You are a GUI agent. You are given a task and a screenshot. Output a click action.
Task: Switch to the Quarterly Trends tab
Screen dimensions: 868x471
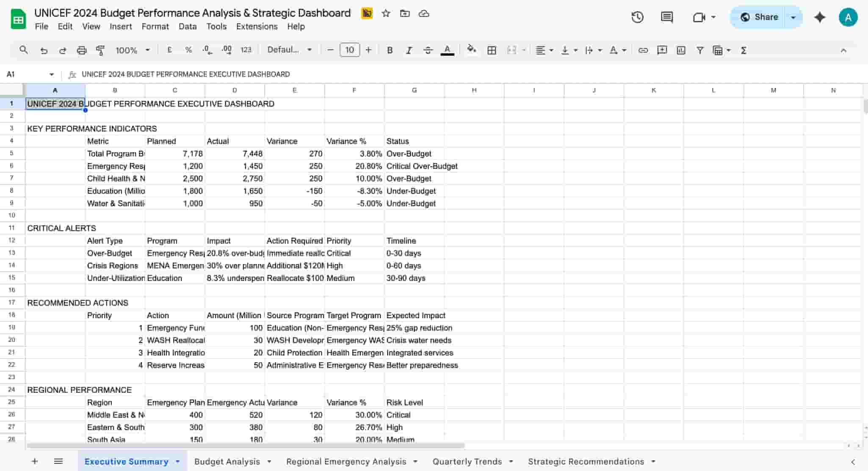point(467,461)
